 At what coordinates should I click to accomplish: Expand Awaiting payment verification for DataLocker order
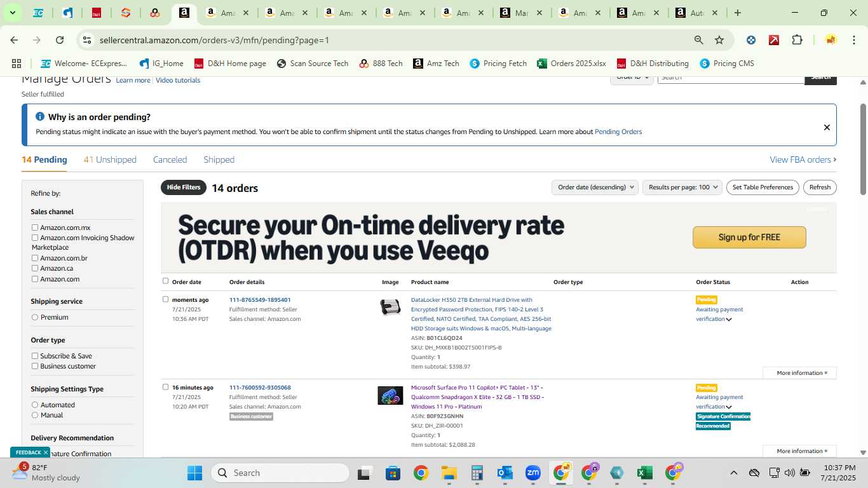[729, 319]
